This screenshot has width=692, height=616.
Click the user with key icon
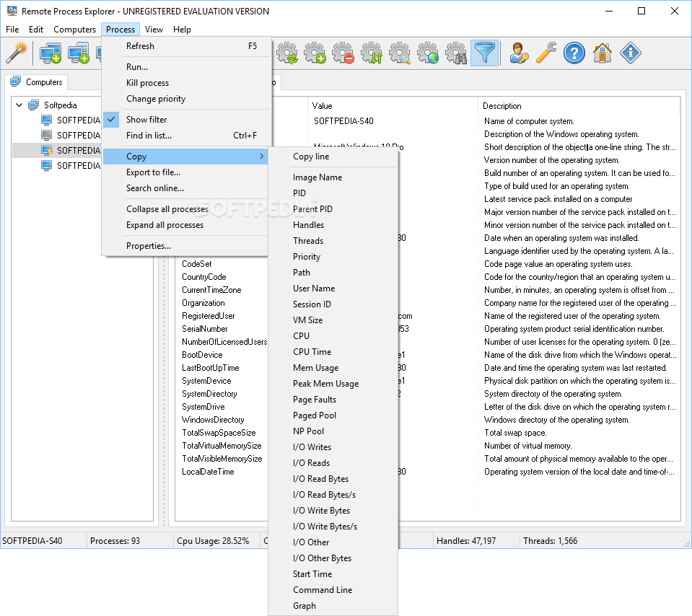coord(519,53)
